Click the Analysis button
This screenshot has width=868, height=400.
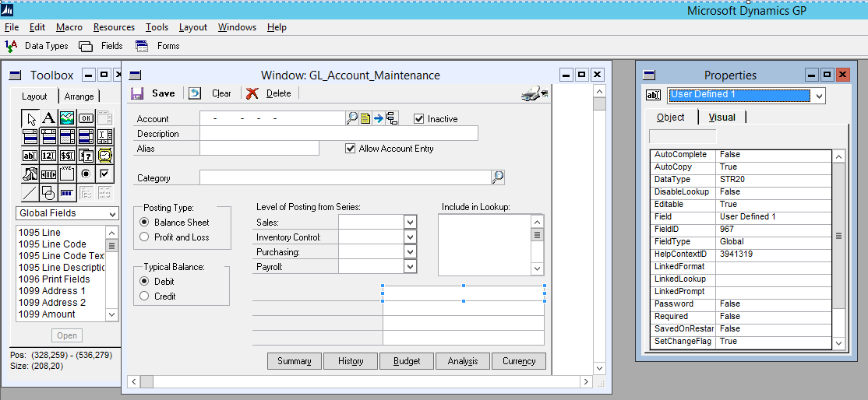coord(463,361)
